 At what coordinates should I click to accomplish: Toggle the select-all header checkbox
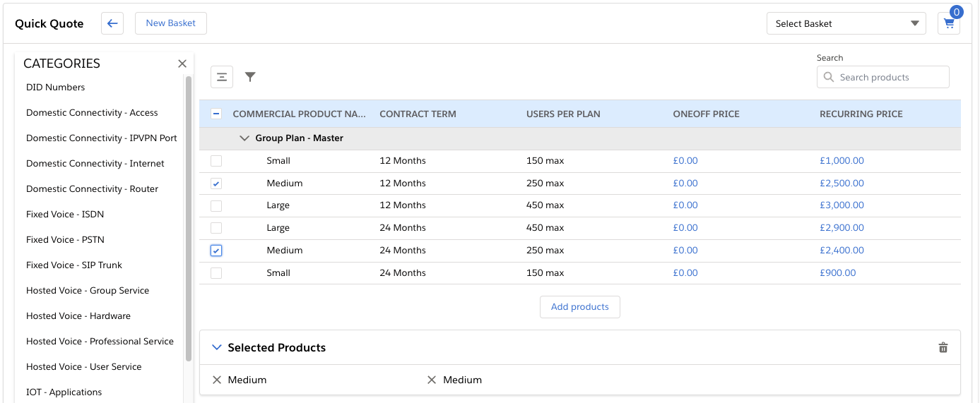(x=216, y=114)
